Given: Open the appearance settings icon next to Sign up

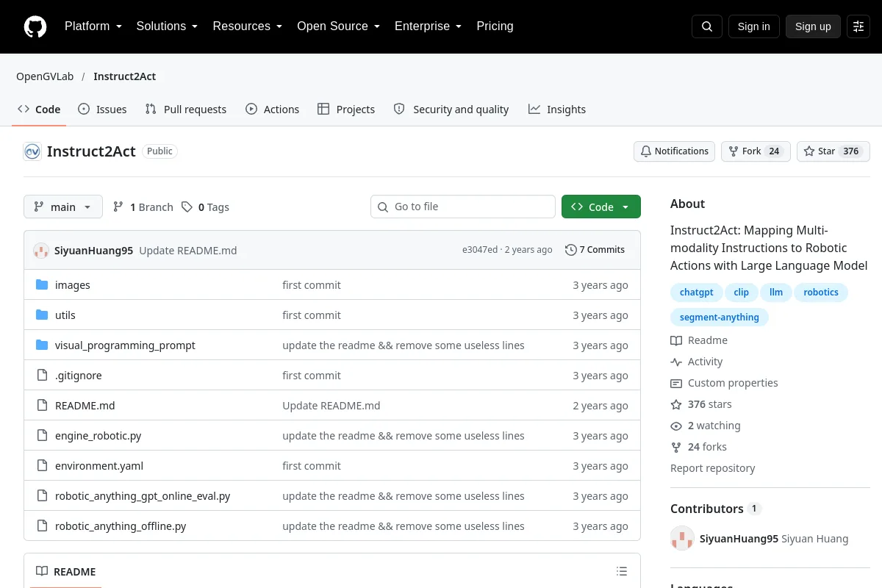Looking at the screenshot, I should (x=858, y=26).
